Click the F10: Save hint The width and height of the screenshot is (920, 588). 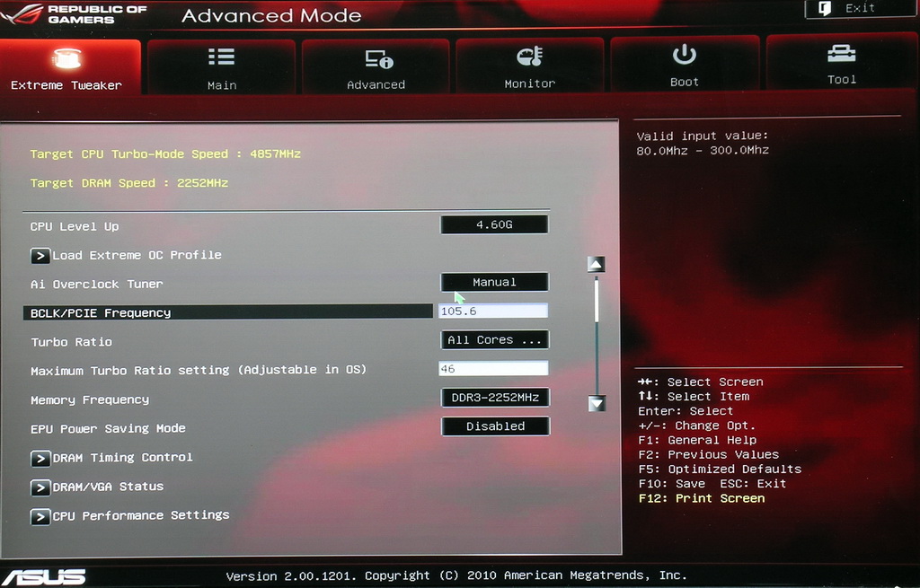coord(672,484)
